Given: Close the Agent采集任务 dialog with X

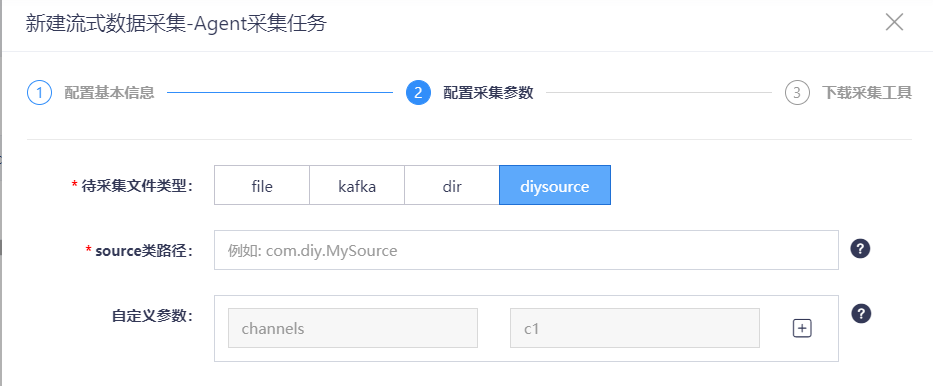Looking at the screenshot, I should [x=894, y=23].
